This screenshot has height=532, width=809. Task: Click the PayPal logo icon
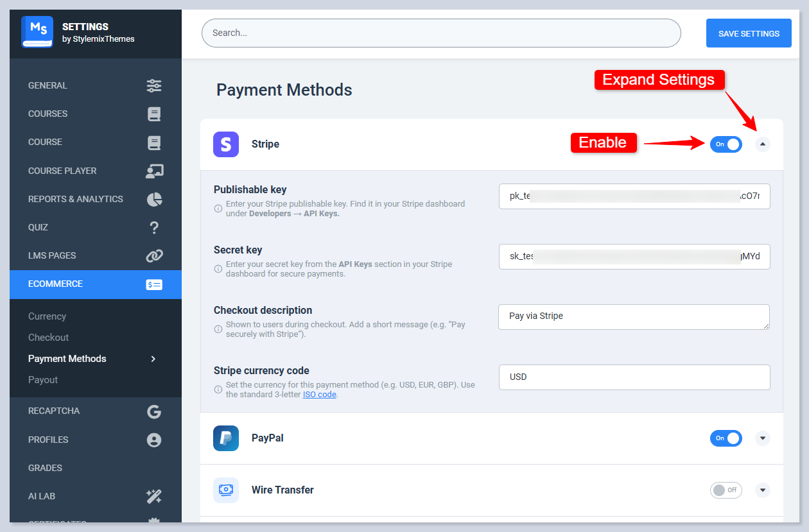tap(226, 438)
